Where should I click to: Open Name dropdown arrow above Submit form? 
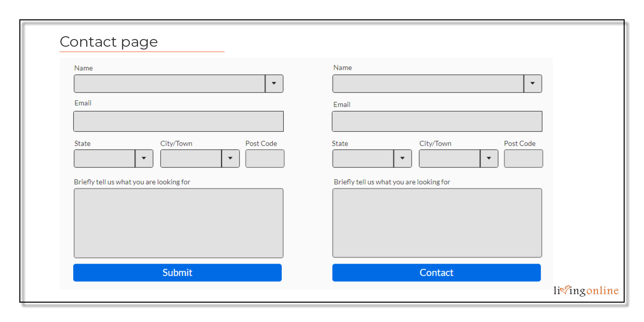[274, 84]
